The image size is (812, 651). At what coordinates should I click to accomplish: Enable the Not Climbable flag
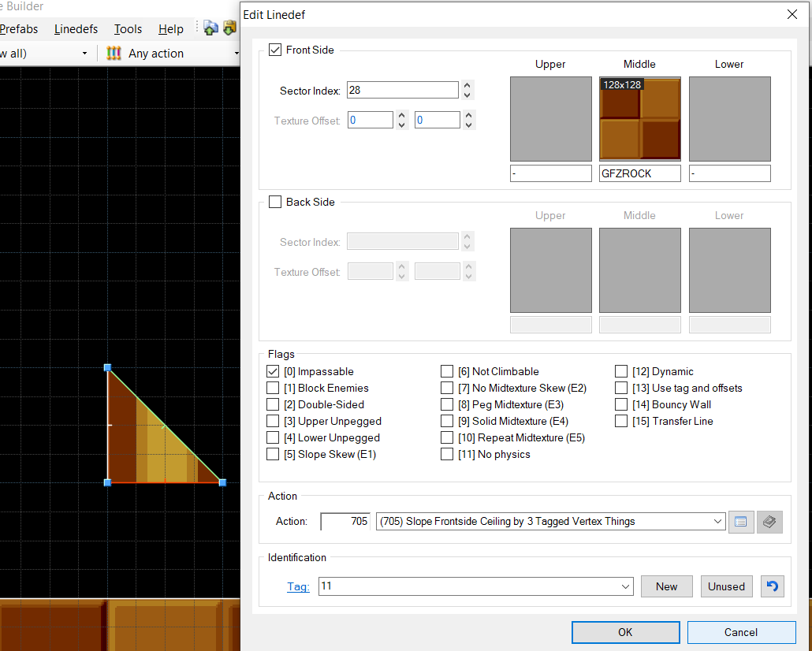[447, 371]
